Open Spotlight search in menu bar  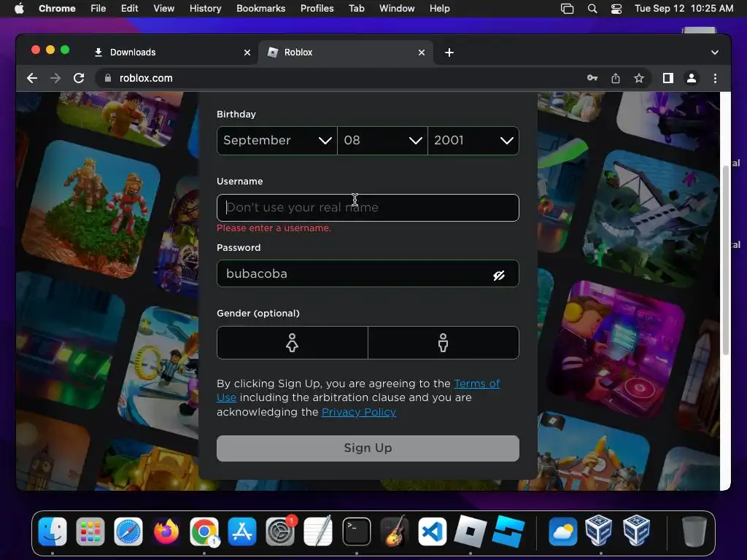point(592,9)
